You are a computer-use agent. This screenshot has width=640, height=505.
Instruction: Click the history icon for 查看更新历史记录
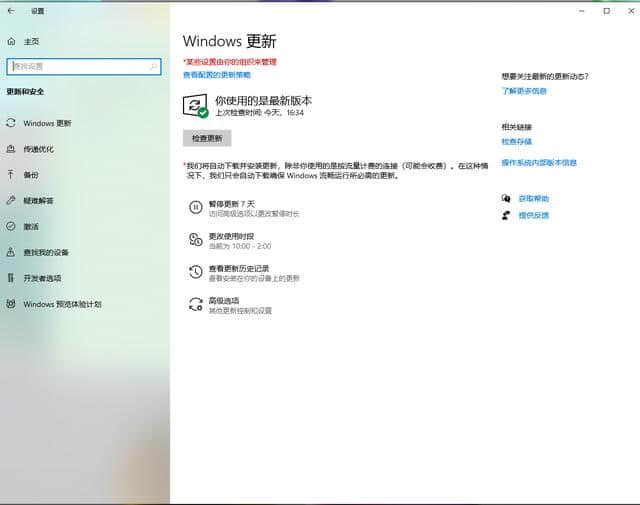point(196,272)
